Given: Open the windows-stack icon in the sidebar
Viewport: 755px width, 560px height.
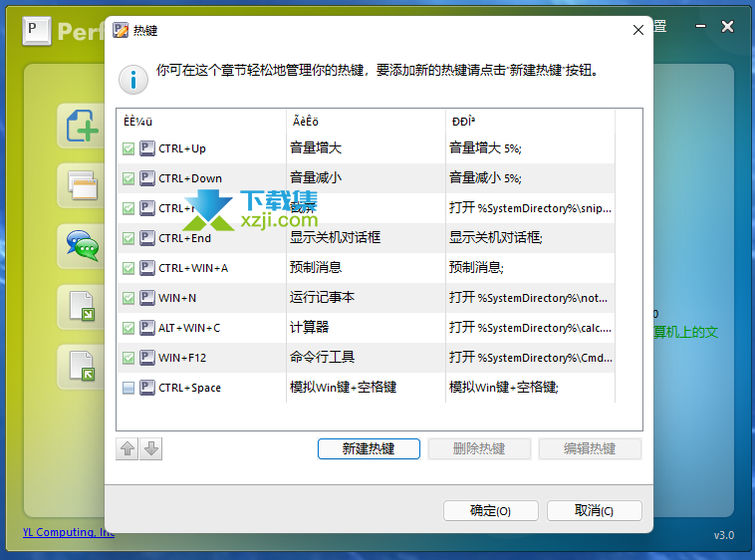Looking at the screenshot, I should pos(83,185).
